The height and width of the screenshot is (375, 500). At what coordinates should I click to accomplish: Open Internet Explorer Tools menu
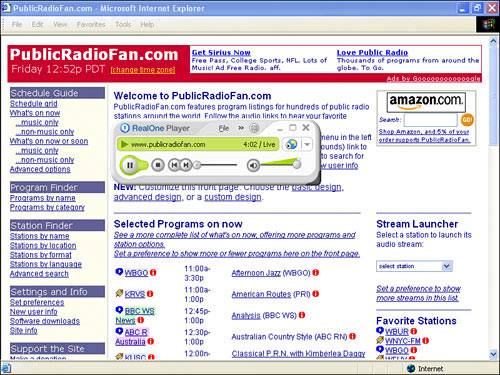123,24
